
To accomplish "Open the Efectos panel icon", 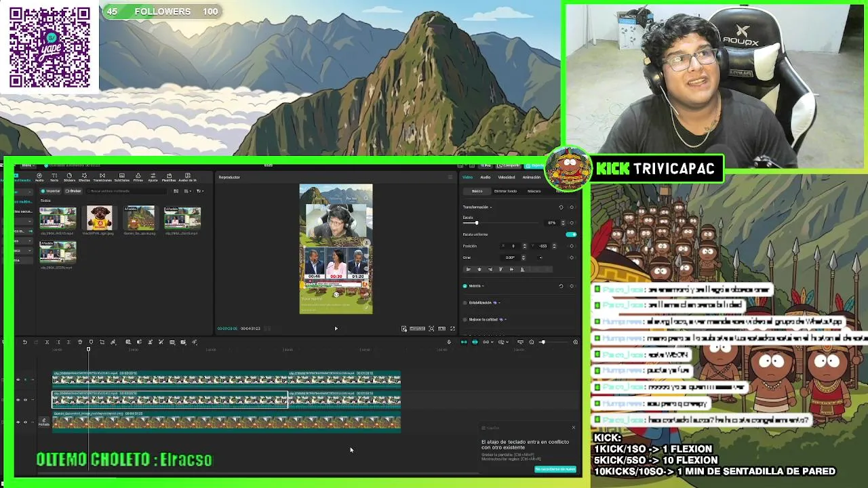I will 84,176.
